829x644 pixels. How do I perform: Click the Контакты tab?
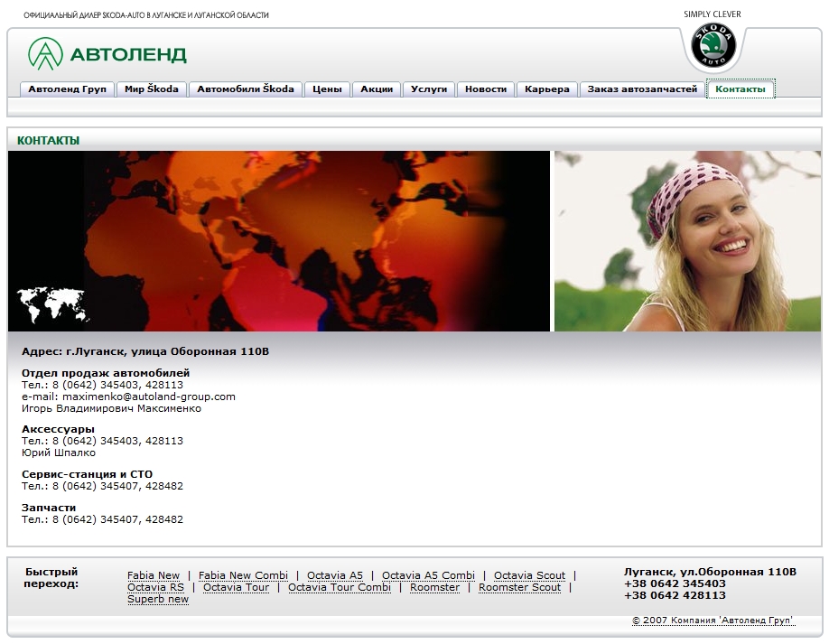pos(740,89)
